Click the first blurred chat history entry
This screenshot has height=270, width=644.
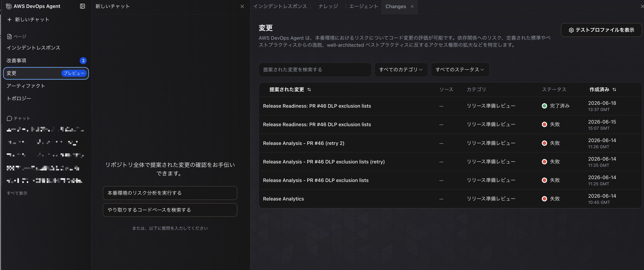45,129
